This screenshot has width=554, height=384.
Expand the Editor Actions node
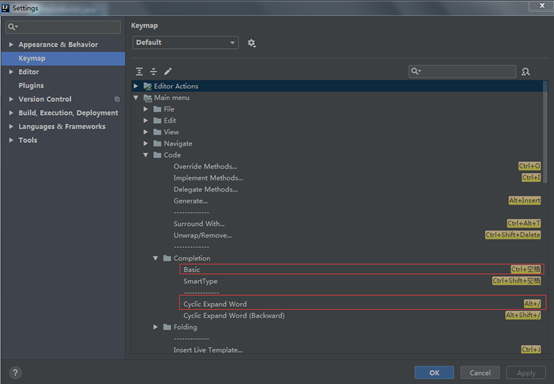coord(136,86)
